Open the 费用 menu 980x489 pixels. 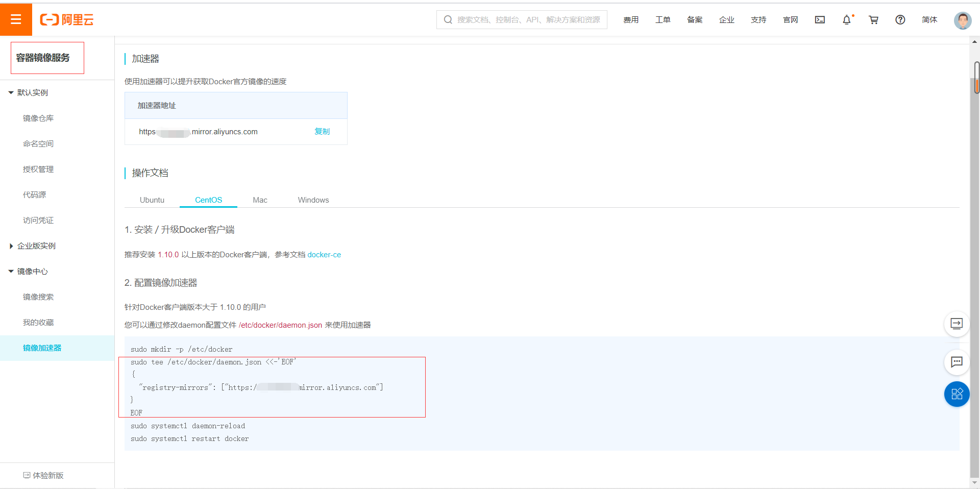click(x=631, y=20)
